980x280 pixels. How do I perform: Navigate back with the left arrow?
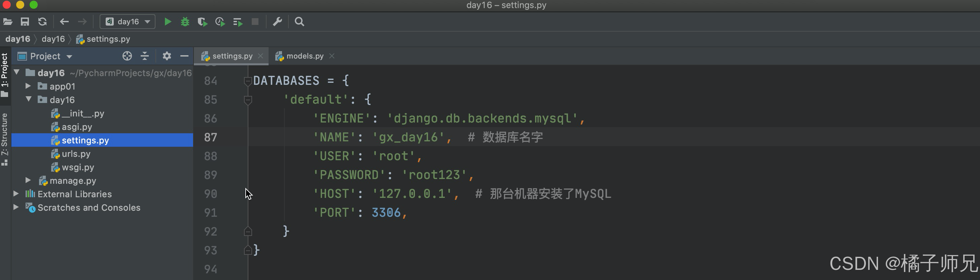(x=64, y=22)
